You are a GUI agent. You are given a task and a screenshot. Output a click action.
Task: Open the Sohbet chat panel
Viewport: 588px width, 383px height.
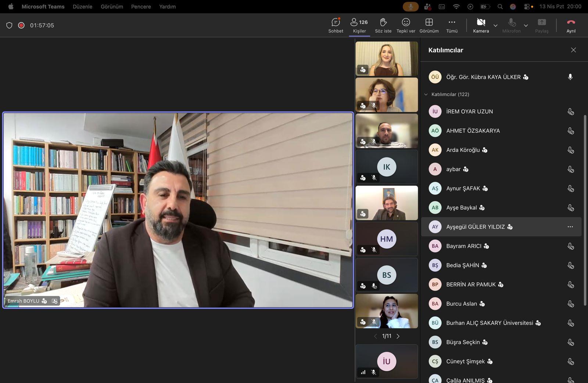[x=336, y=25]
